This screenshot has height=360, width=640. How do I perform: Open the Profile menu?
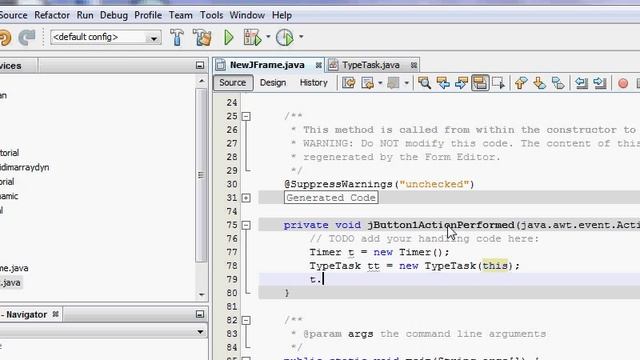pos(148,16)
